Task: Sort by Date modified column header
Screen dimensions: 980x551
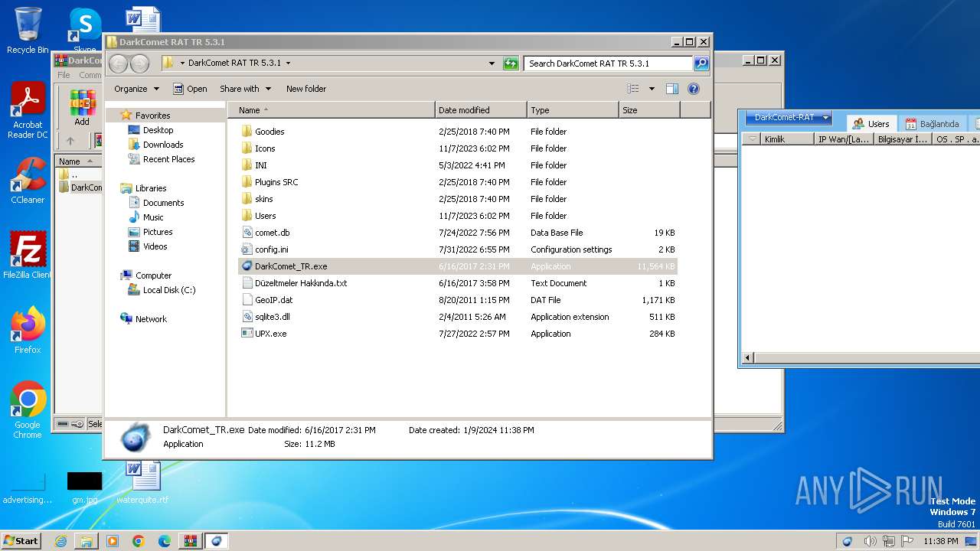Action: point(481,110)
